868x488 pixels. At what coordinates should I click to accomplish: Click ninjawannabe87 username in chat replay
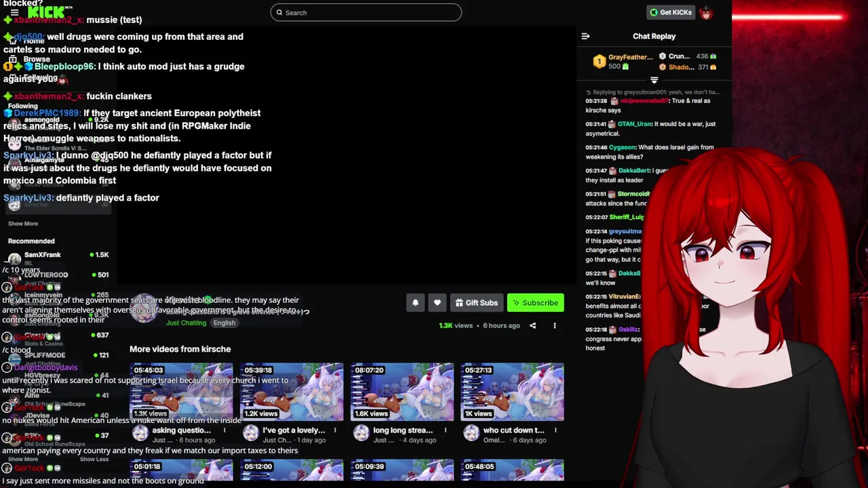click(644, 101)
